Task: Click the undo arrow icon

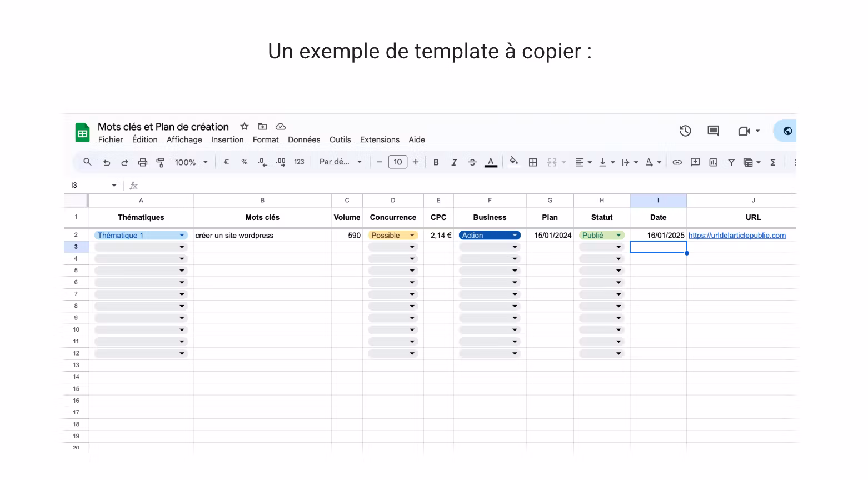Action: coord(107,162)
